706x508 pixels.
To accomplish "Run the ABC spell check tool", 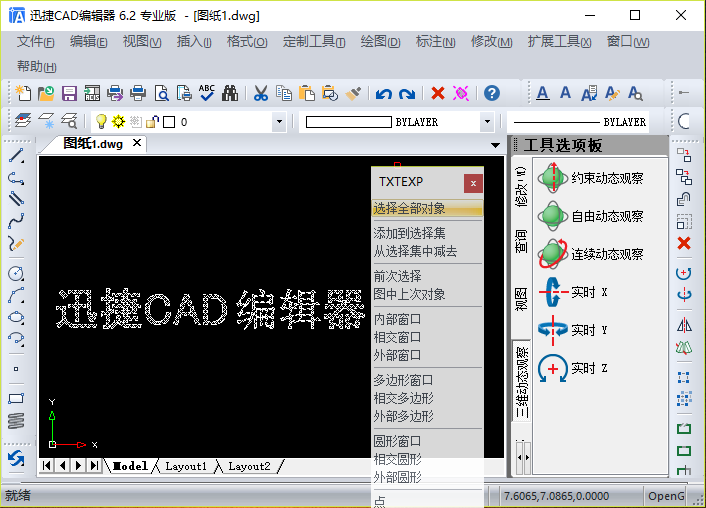I will point(207,93).
